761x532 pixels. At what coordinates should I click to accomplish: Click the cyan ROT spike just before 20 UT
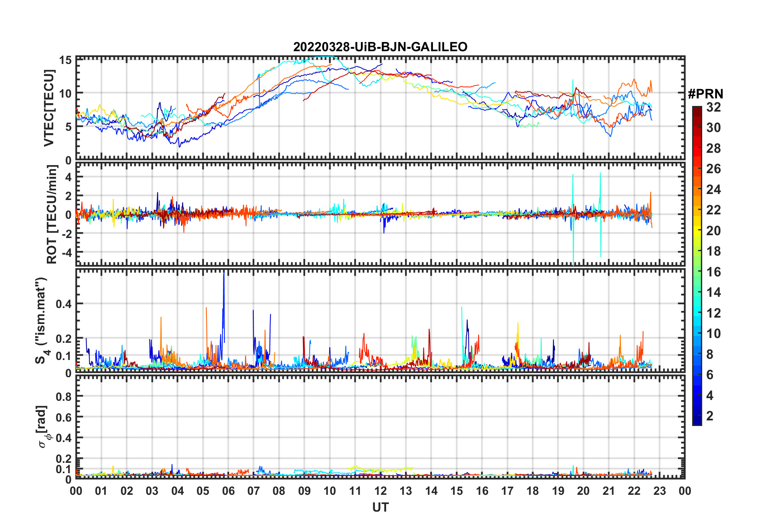[573, 220]
